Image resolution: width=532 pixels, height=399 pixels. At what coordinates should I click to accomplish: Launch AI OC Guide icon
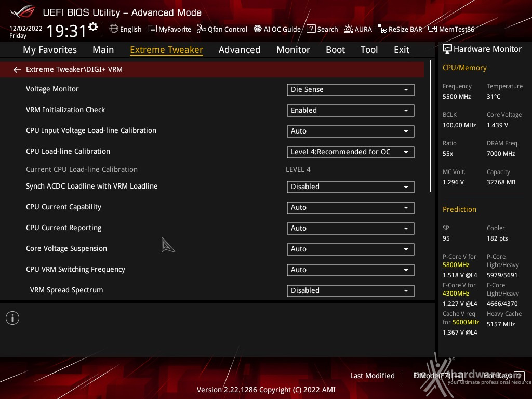tap(258, 29)
